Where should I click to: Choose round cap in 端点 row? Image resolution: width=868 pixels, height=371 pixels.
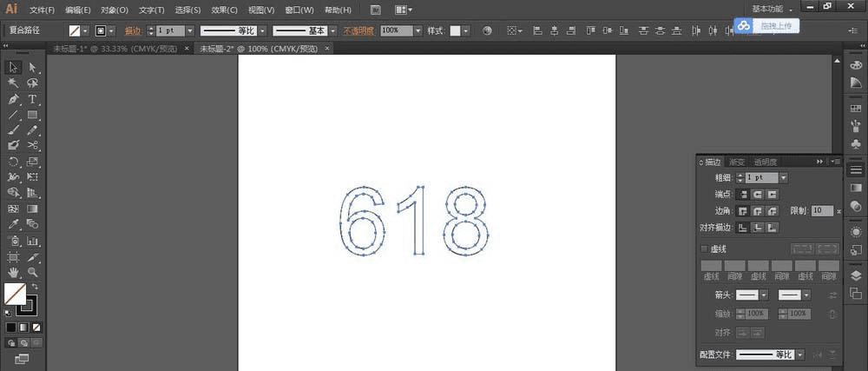[x=757, y=195]
